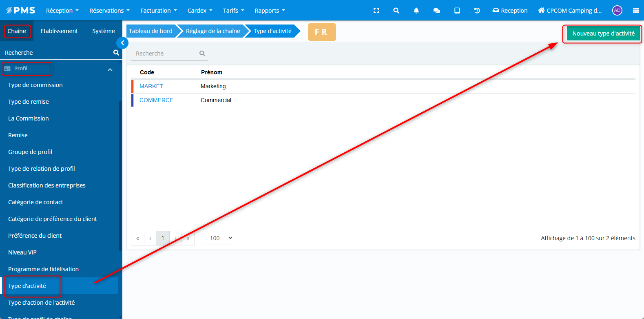Switch to the Etablissement tab
644x319 pixels.
(x=59, y=31)
